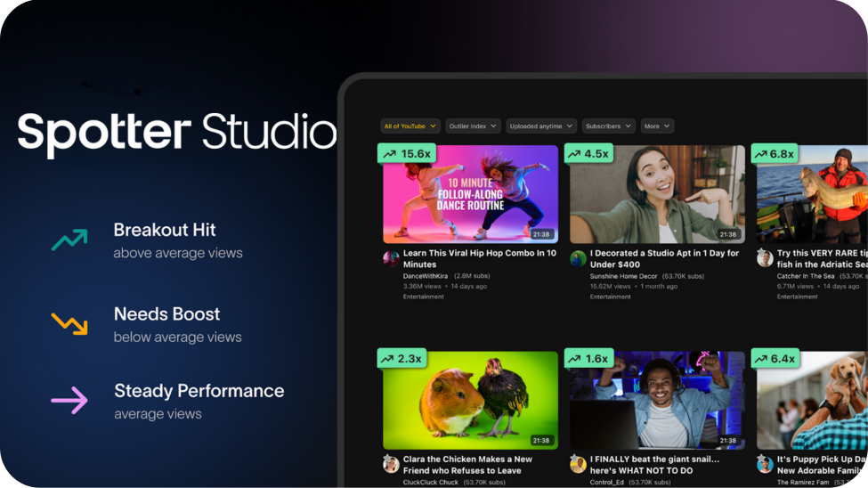Open title Learn This Viral Hip Hop Combo
Viewport: 868px width, 488px height.
479,258
